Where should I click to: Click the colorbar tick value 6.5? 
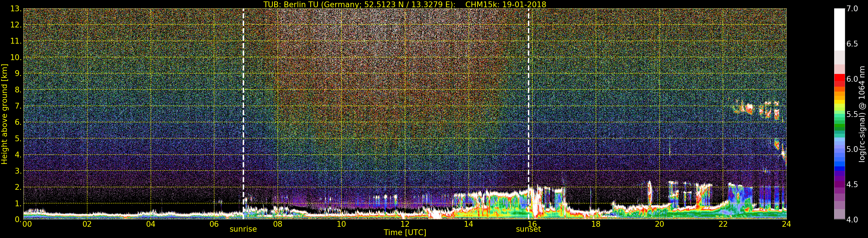coord(852,44)
